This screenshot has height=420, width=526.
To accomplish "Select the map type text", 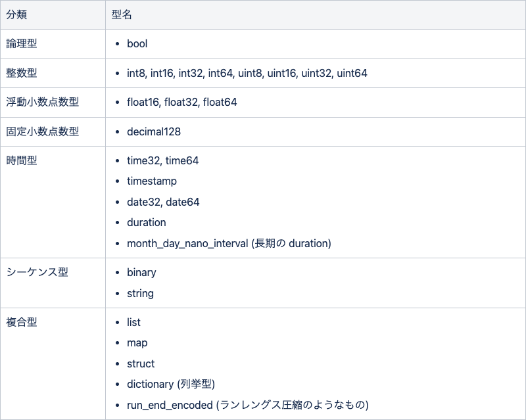I will pos(137,342).
